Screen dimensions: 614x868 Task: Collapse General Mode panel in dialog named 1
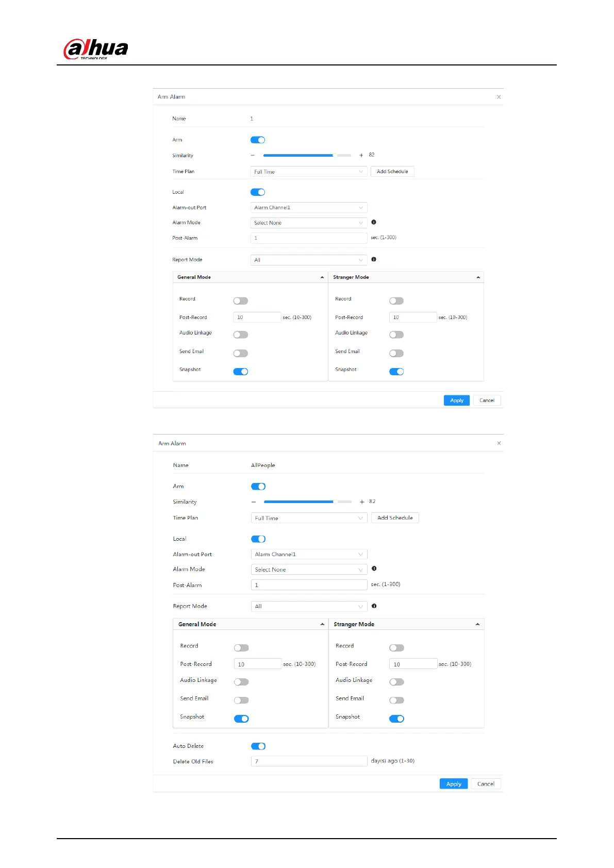(x=322, y=277)
